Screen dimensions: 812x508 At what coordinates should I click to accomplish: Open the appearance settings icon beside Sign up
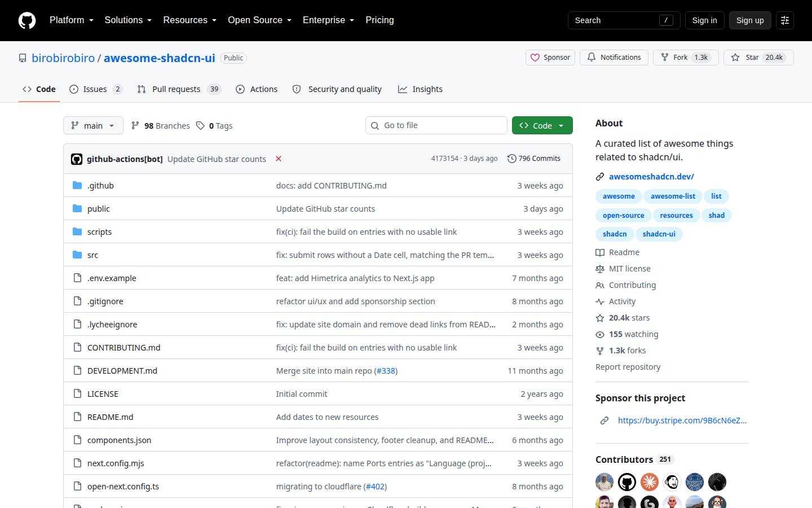pos(785,20)
